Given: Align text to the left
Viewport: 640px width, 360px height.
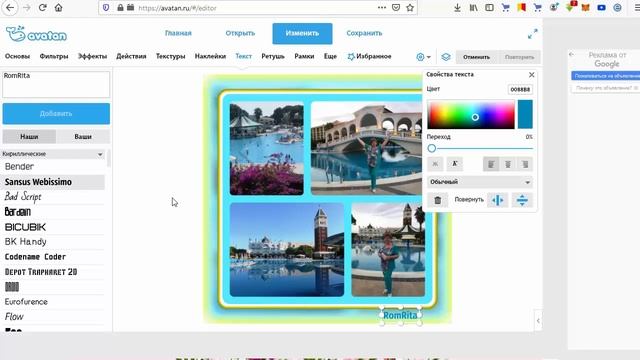Looking at the screenshot, I should pyautogui.click(x=491, y=164).
